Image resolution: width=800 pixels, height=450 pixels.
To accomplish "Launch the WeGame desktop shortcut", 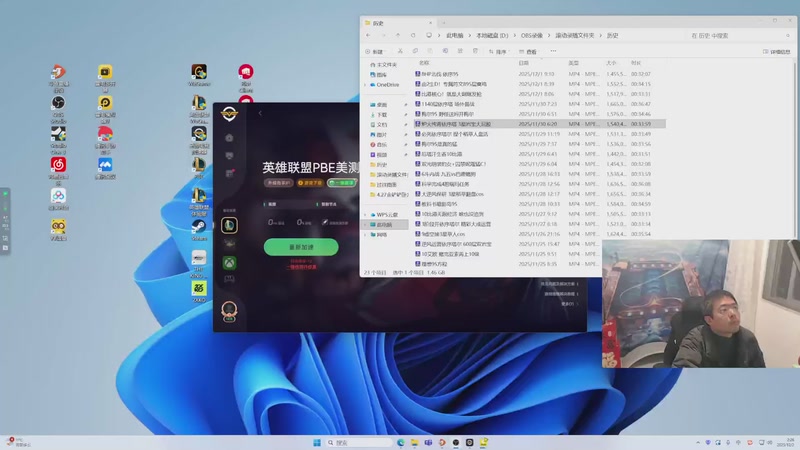I will coord(199,72).
